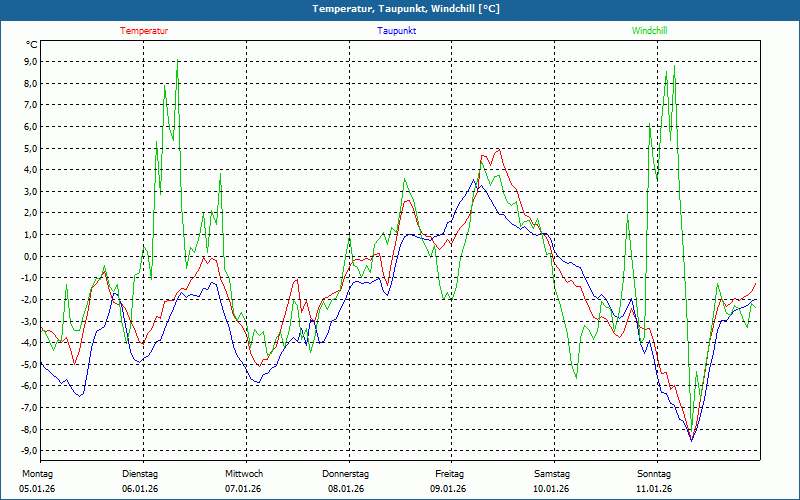The height and width of the screenshot is (500, 800).
Task: Click the lowest curve point on Sonntag
Action: [691, 439]
